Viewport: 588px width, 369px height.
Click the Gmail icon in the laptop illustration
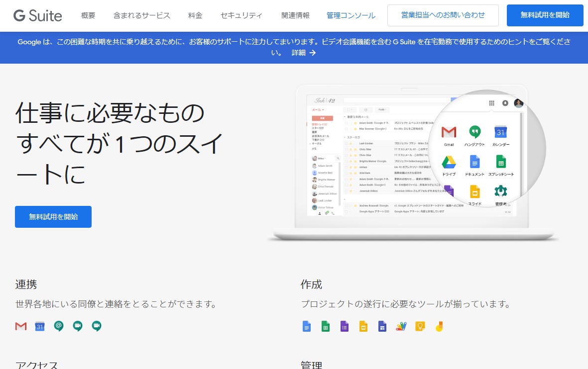tap(449, 132)
